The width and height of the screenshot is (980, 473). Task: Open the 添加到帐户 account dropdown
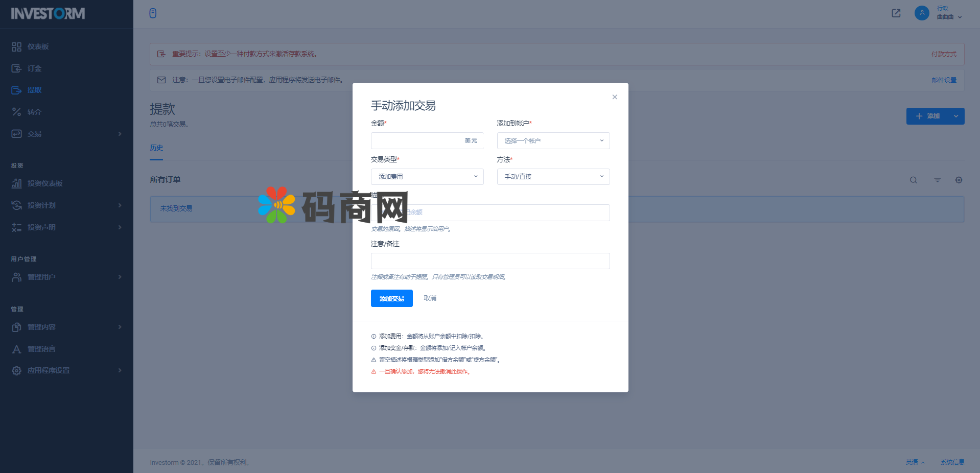point(553,140)
